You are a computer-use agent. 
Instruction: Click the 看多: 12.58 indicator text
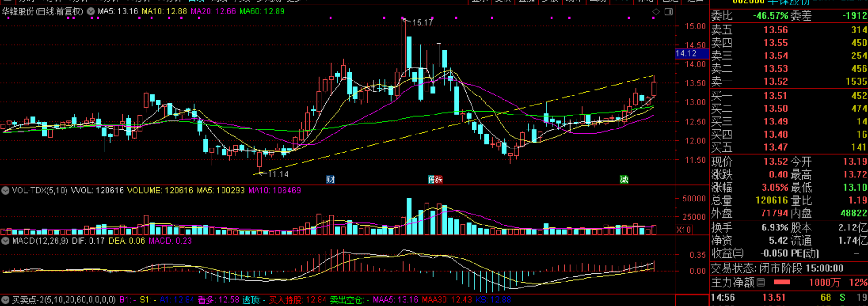click(x=218, y=300)
